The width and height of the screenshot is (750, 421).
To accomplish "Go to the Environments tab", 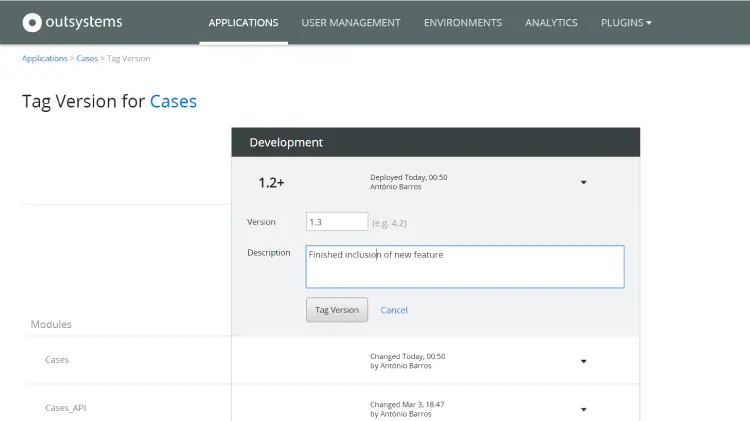I will tap(462, 23).
